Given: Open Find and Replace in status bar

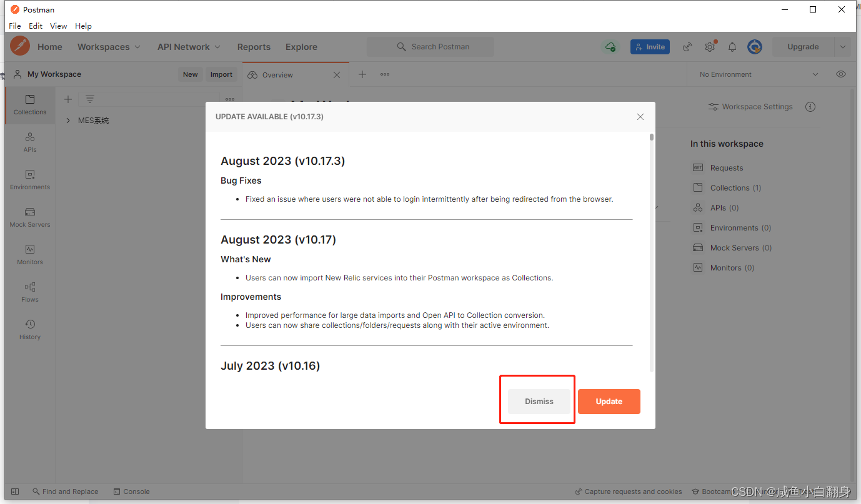Looking at the screenshot, I should pyautogui.click(x=66, y=492).
